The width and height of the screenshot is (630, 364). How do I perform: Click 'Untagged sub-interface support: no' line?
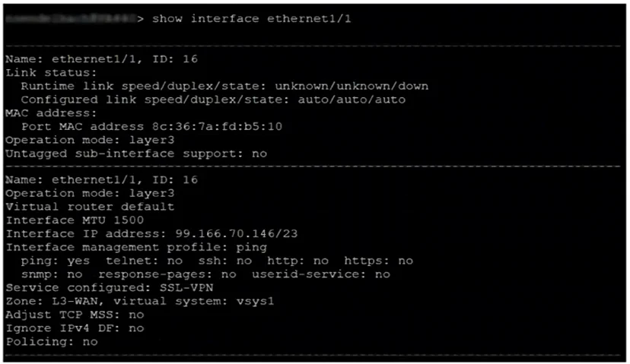(136, 154)
